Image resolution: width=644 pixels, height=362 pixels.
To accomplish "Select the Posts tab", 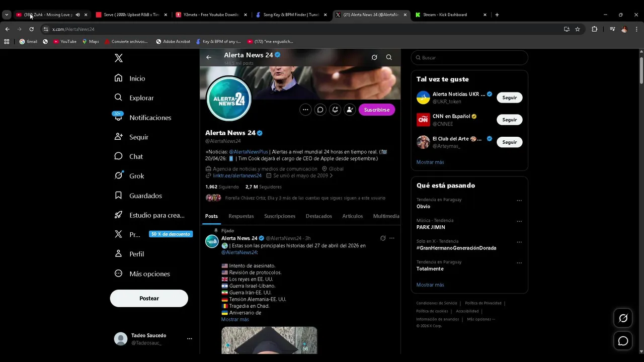I will pos(212,216).
